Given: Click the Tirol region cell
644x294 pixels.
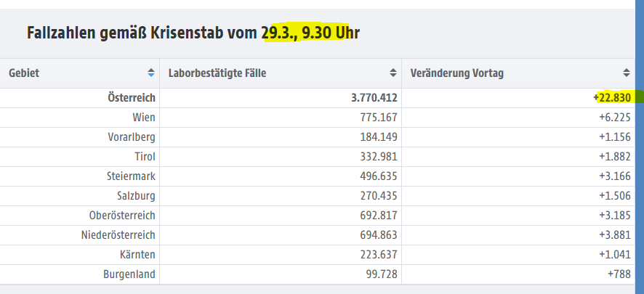Looking at the screenshot, I should (x=144, y=156).
